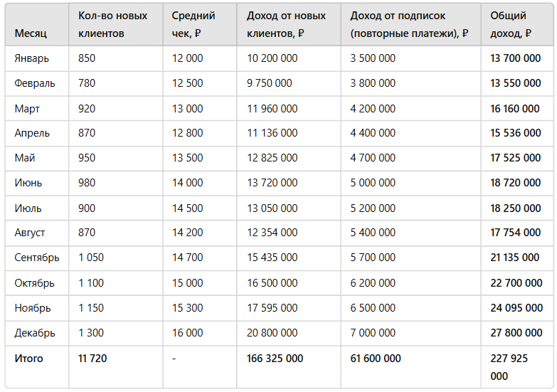Click the Август new-client income 12 354 000
This screenshot has width=557, height=392.
pyautogui.click(x=272, y=233)
